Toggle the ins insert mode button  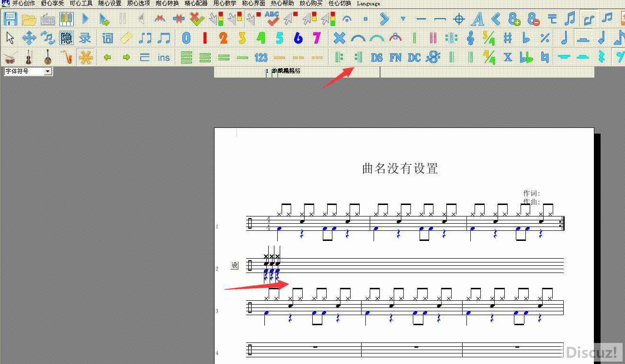164,57
